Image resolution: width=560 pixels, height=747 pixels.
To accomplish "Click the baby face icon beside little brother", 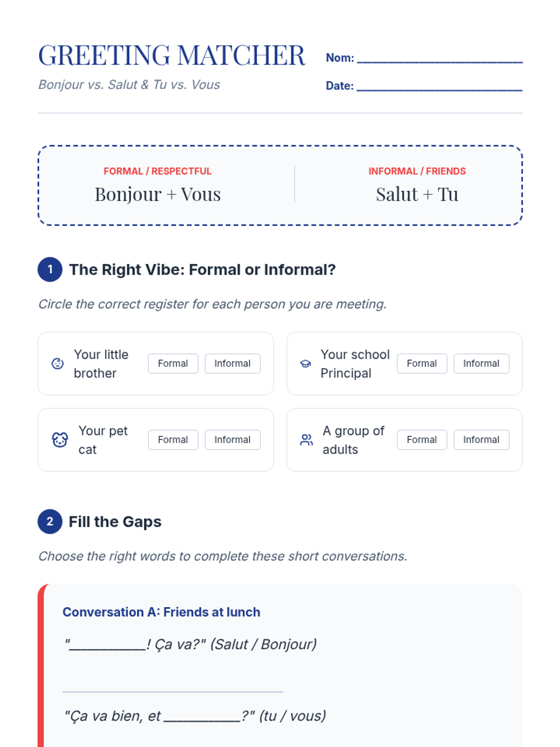I will (57, 364).
